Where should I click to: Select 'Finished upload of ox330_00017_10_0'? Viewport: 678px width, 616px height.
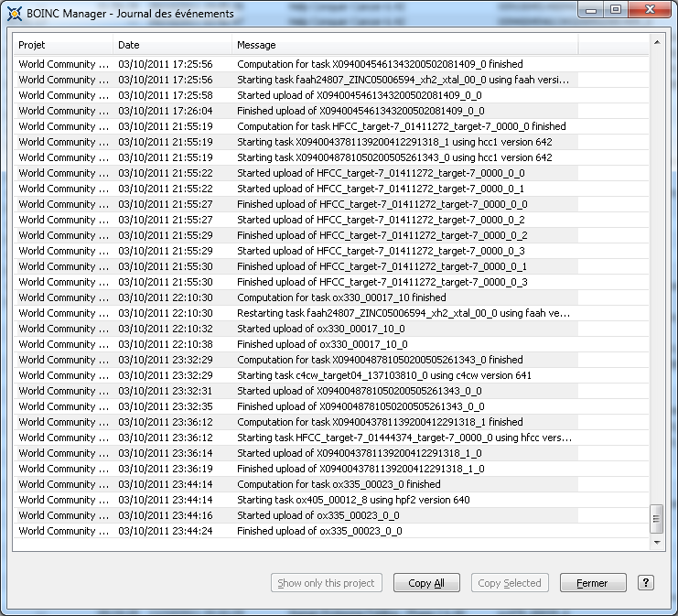[322, 344]
